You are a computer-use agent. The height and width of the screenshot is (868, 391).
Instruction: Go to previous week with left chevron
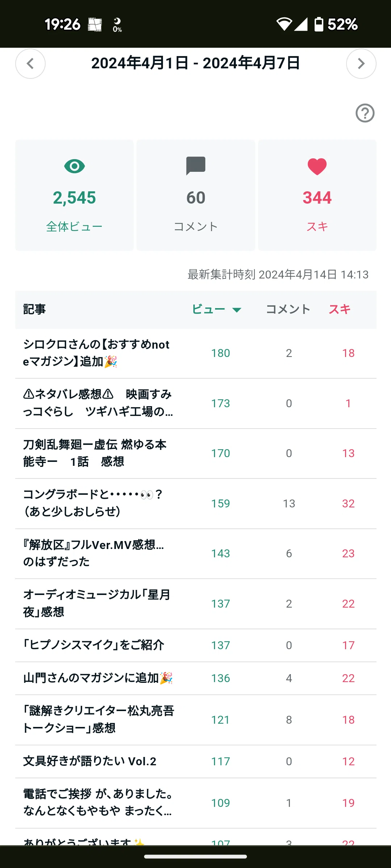pos(30,64)
